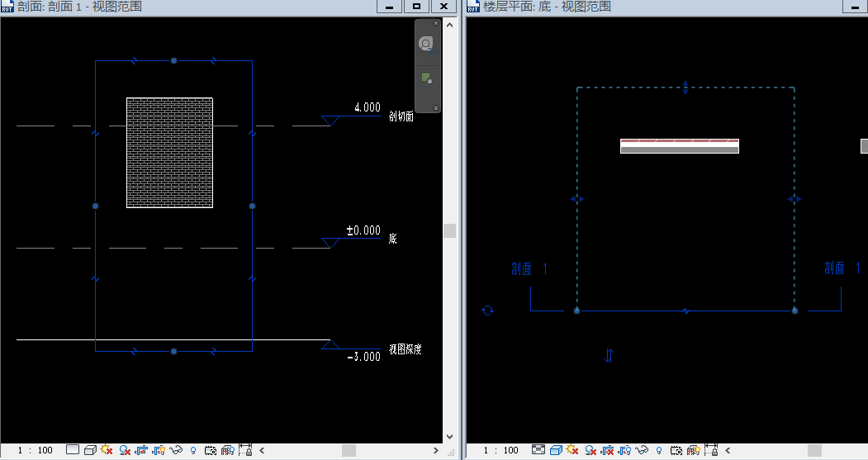Screen dimensions: 868x460
Task: Click horizontal scrollbar thumb in floor plan
Action: pos(814,450)
